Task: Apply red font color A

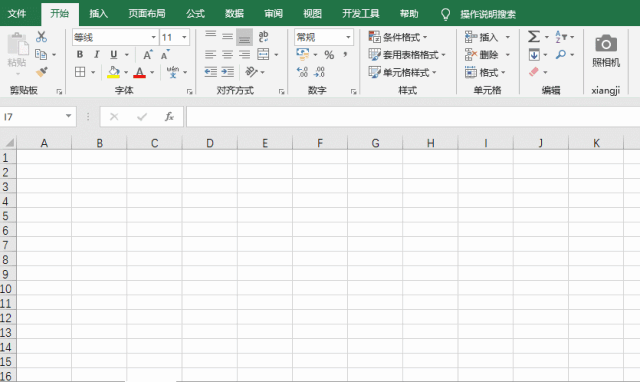Action: coord(140,72)
